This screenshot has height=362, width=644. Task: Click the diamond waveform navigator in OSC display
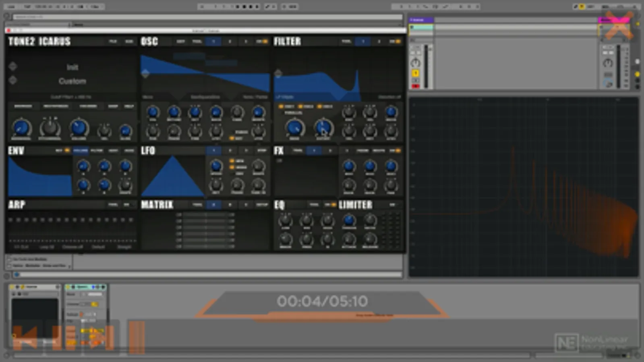(x=145, y=74)
